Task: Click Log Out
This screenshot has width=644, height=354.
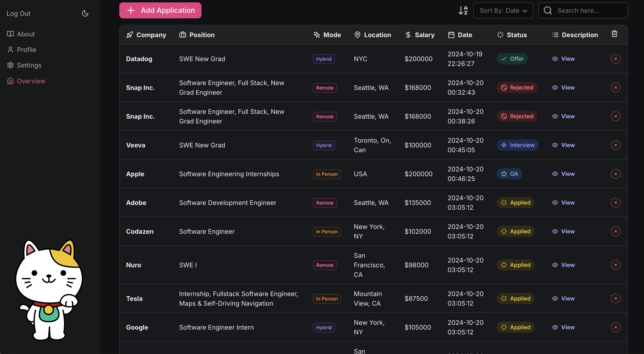Action: [x=19, y=14]
